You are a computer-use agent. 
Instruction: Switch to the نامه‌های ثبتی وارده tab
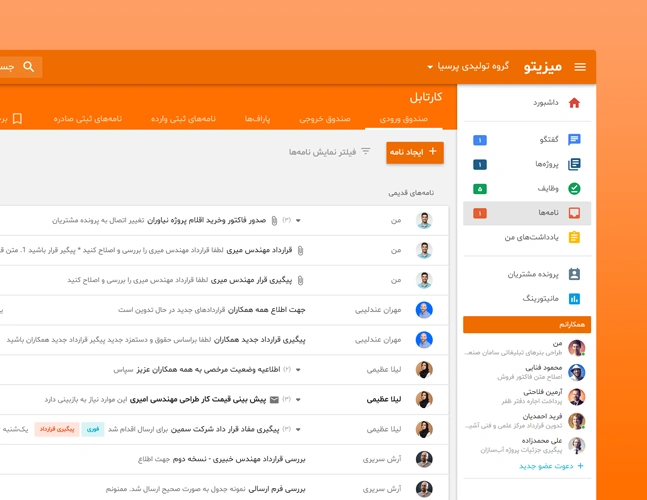click(183, 119)
